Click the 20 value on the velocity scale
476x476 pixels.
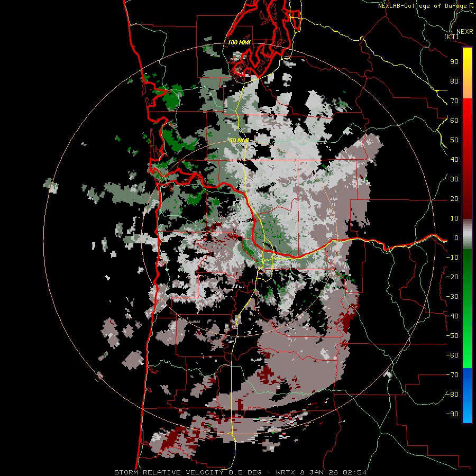[454, 199]
